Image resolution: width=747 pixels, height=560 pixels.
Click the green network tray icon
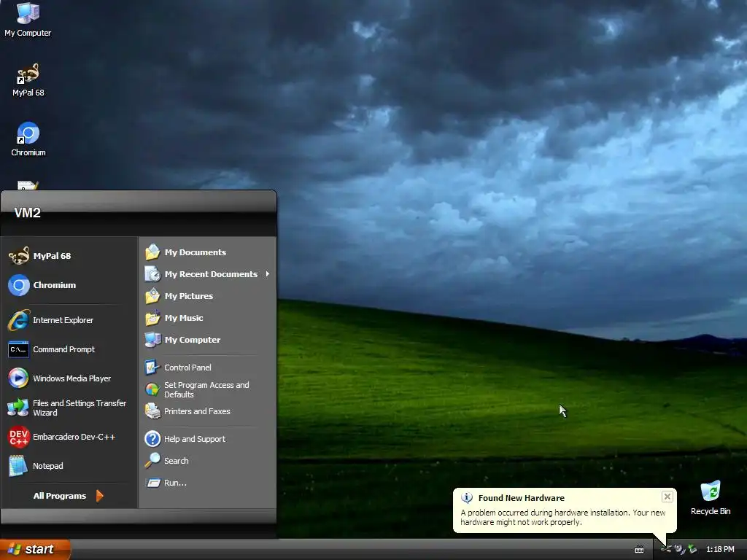[x=693, y=549]
